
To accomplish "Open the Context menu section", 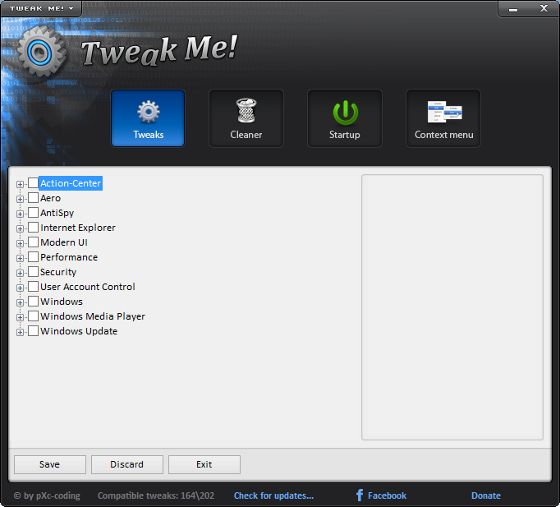I will pos(444,118).
